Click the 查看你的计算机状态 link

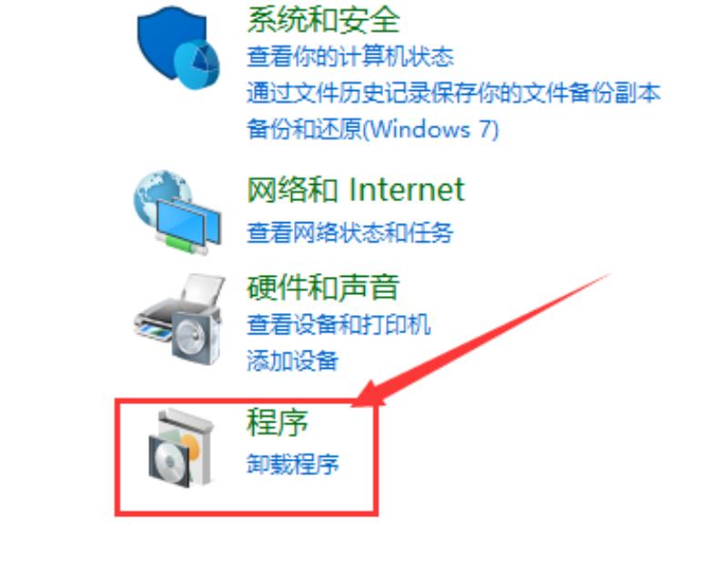[x=350, y=56]
